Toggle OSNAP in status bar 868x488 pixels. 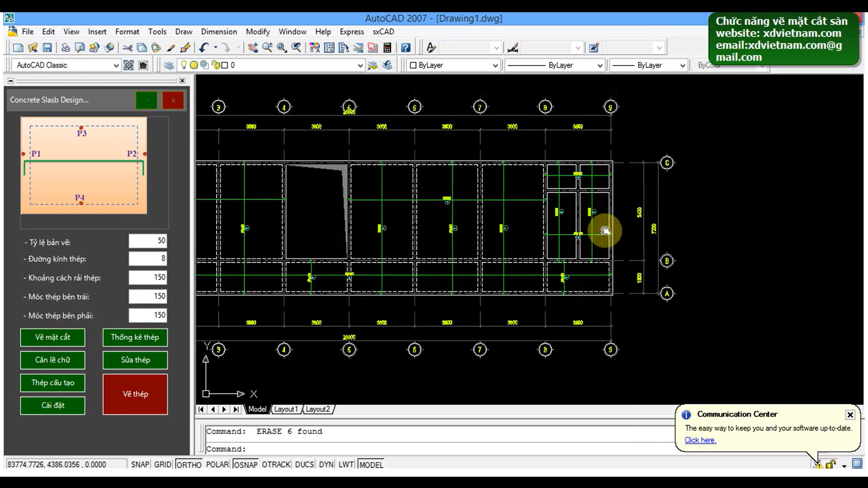pyautogui.click(x=245, y=465)
